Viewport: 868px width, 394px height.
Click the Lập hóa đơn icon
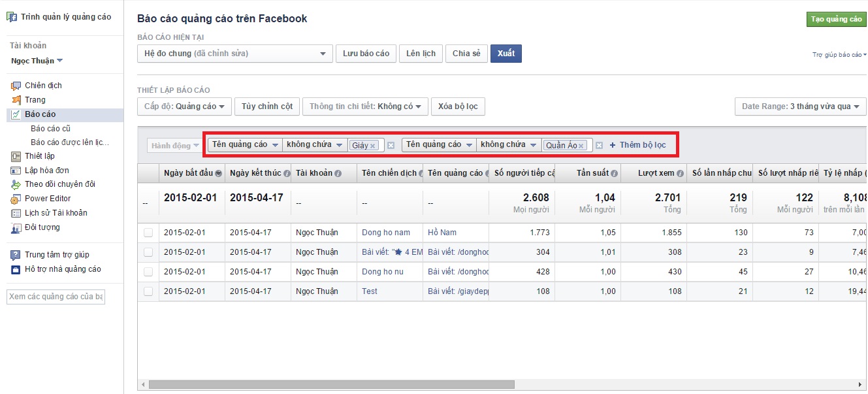tap(16, 171)
